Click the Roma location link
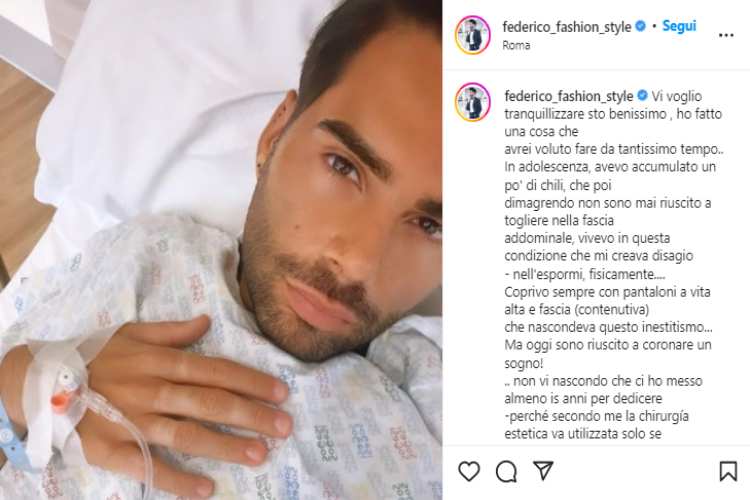Screen dimensions: 750x500 pos(516,45)
